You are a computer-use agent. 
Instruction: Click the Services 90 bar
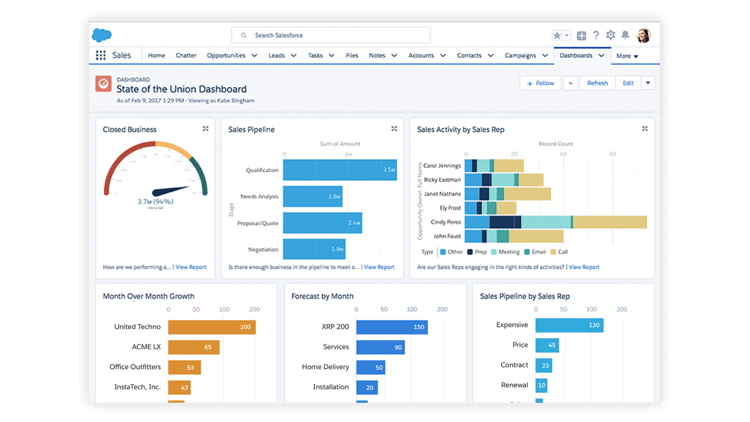pos(381,347)
